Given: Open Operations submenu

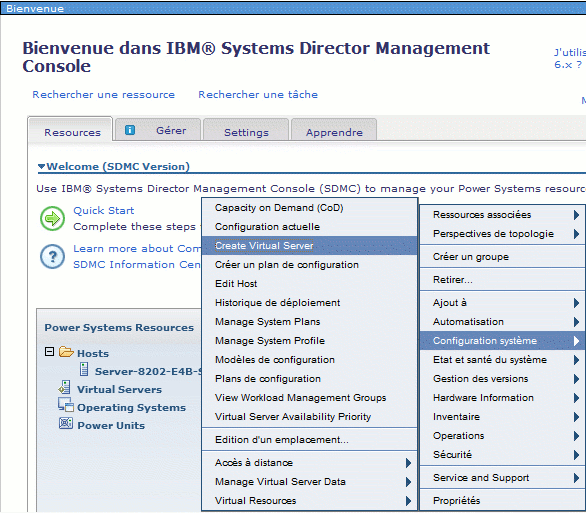Looking at the screenshot, I should click(x=502, y=436).
